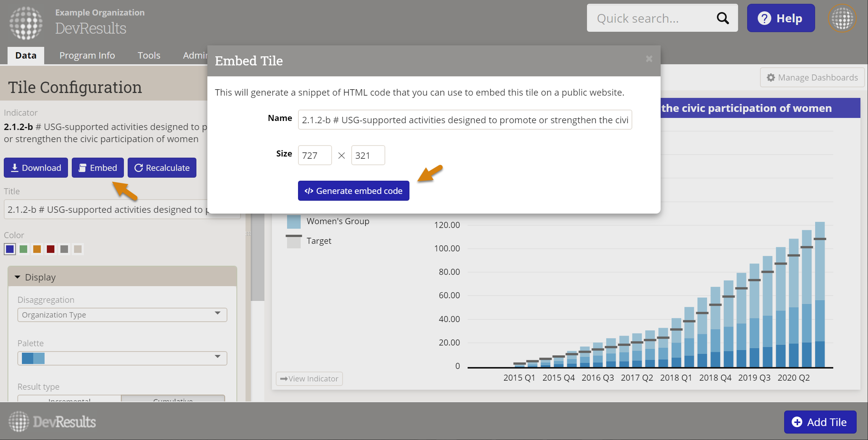Pick the dark red color swatch
This screenshot has width=868, height=440.
click(51, 249)
